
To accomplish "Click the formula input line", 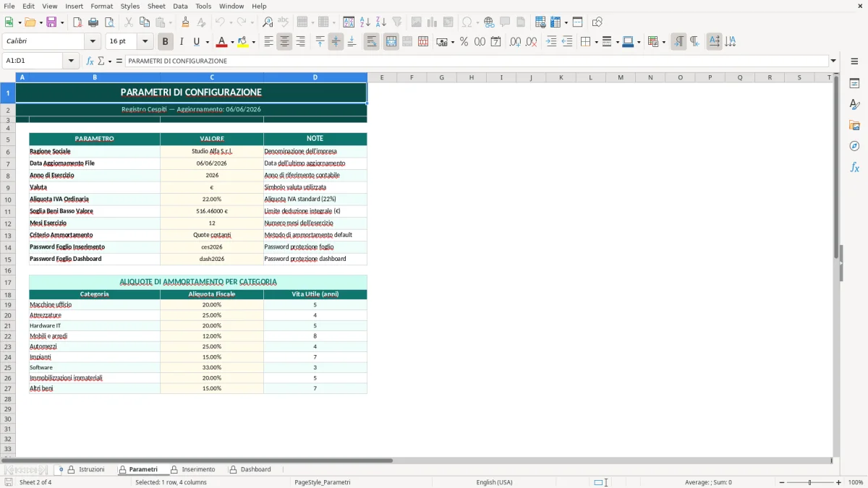I will 477,61.
